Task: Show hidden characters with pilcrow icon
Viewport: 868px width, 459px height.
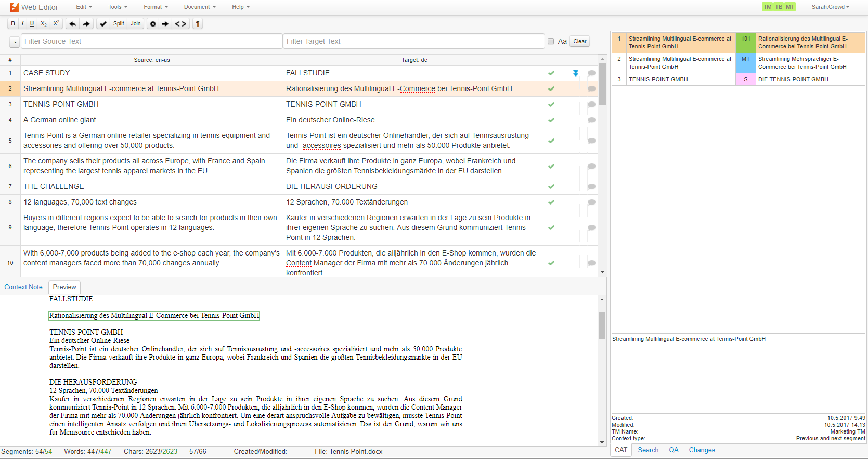Action: (x=198, y=24)
